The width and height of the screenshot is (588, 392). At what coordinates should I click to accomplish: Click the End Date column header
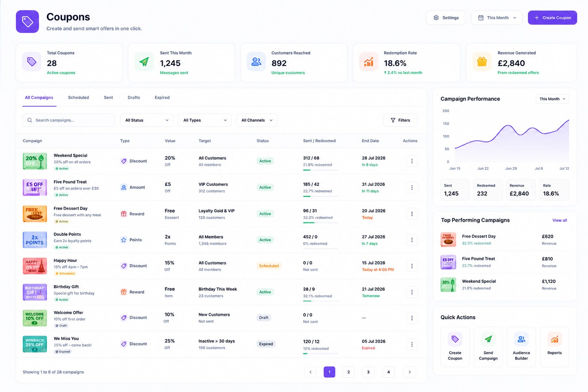[x=370, y=141]
